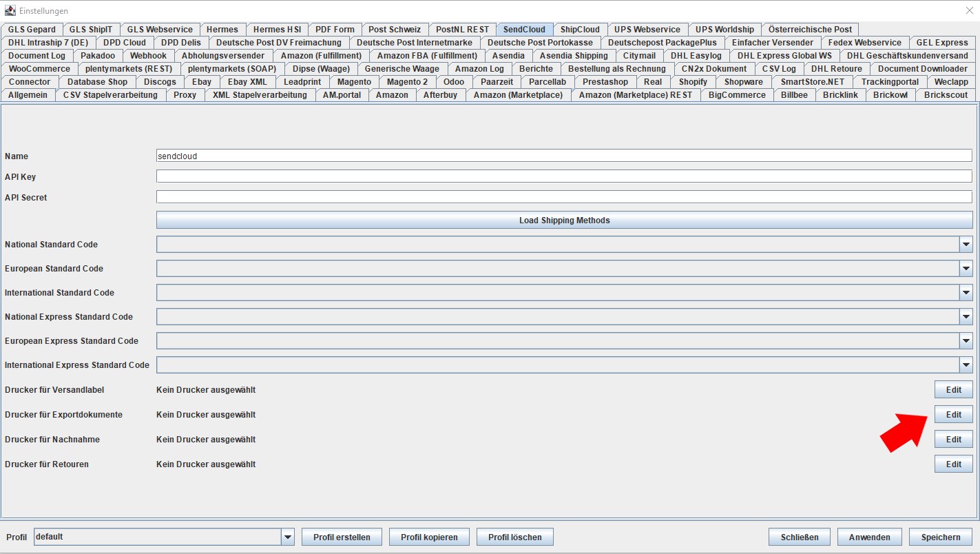Open the Allgemein tab
The height and width of the screenshot is (554, 980).
pos(28,95)
